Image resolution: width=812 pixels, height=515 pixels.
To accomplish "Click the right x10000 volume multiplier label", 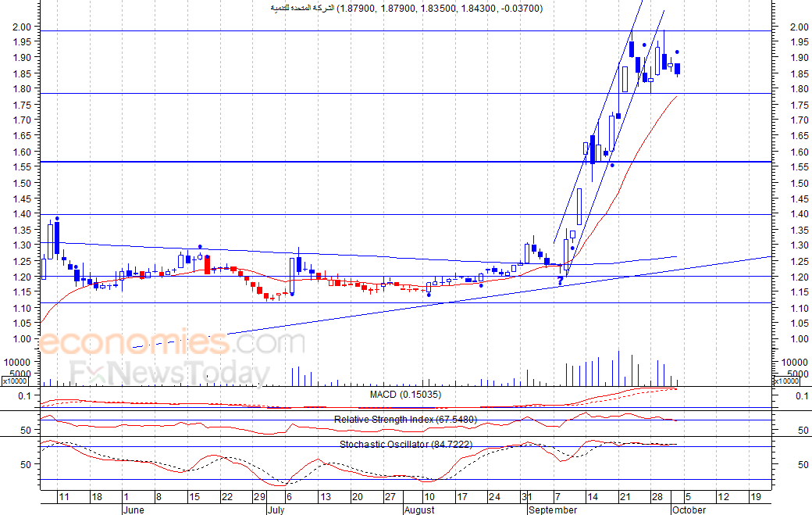I will (786, 381).
